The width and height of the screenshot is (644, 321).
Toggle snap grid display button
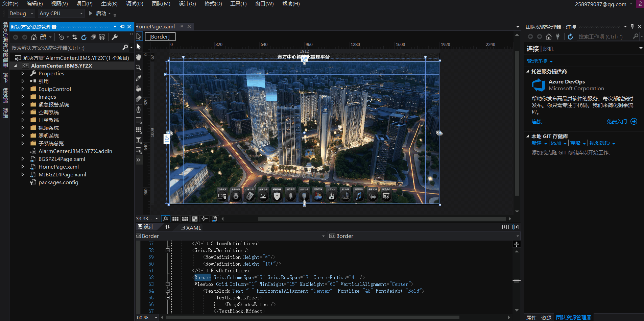175,219
